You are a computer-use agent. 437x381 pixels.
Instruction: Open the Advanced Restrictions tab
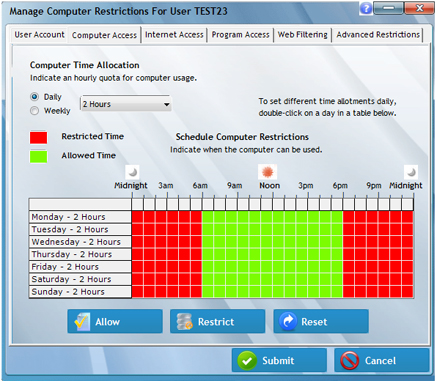click(378, 35)
